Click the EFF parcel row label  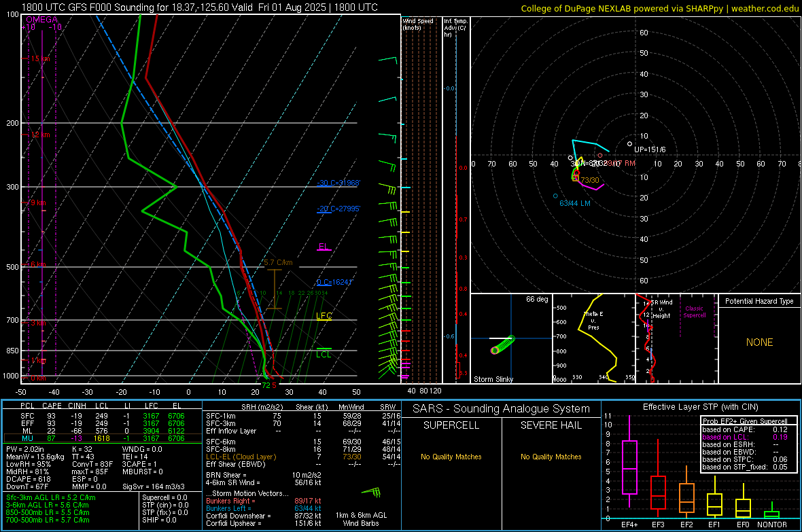pos(27,423)
